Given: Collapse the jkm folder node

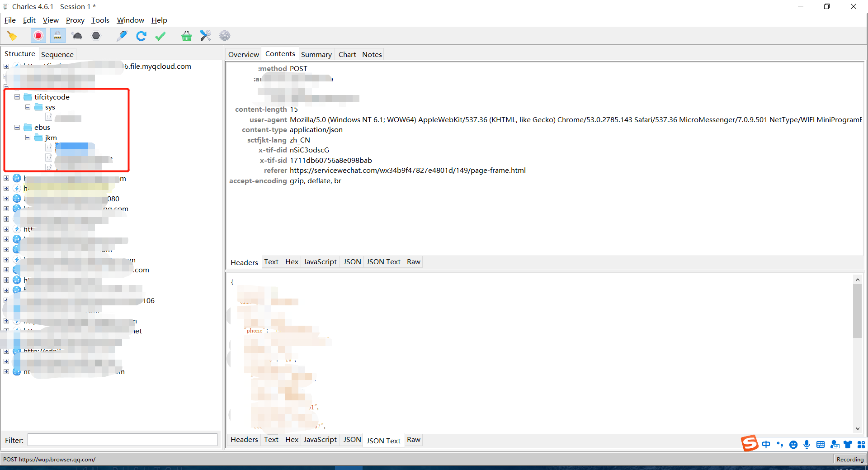Looking at the screenshot, I should tap(28, 138).
